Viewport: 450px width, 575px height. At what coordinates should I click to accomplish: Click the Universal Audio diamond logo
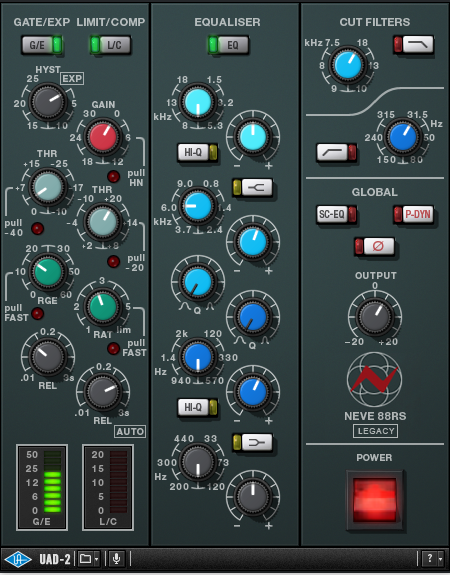pyautogui.click(x=18, y=560)
